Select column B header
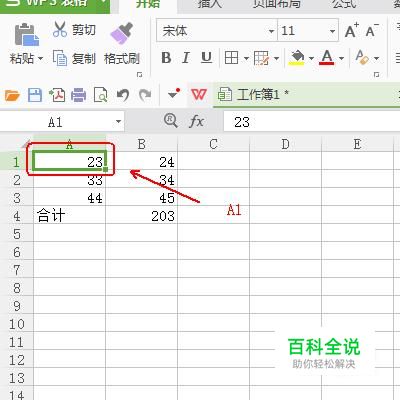The width and height of the screenshot is (400, 400). (141, 144)
